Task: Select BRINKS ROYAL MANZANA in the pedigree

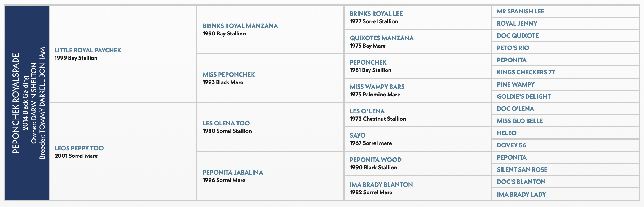Action: click(x=240, y=26)
